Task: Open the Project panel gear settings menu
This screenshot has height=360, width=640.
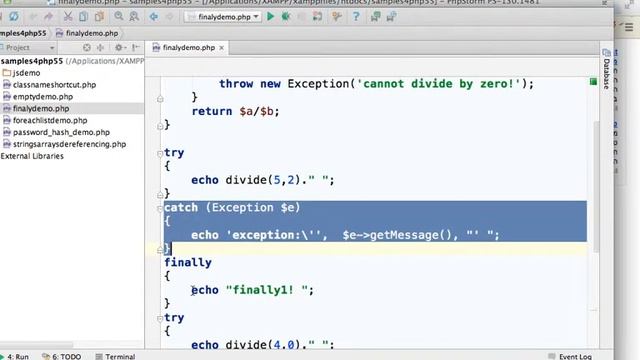Action: [120, 48]
